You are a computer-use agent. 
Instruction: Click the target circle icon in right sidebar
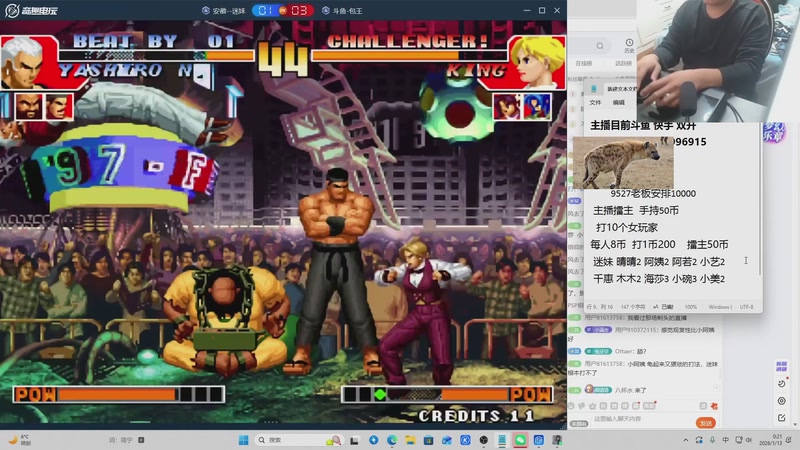click(782, 401)
